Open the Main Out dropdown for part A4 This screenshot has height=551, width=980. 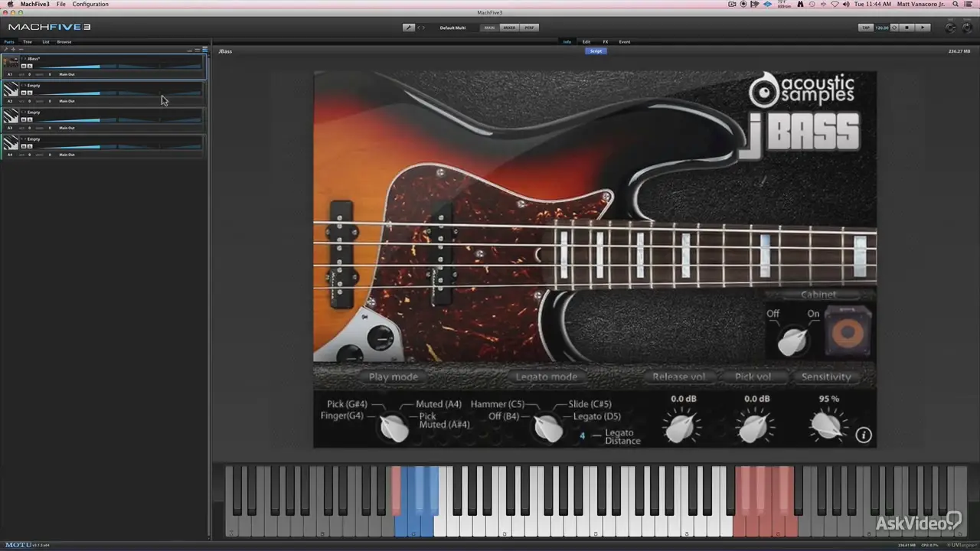(x=67, y=155)
